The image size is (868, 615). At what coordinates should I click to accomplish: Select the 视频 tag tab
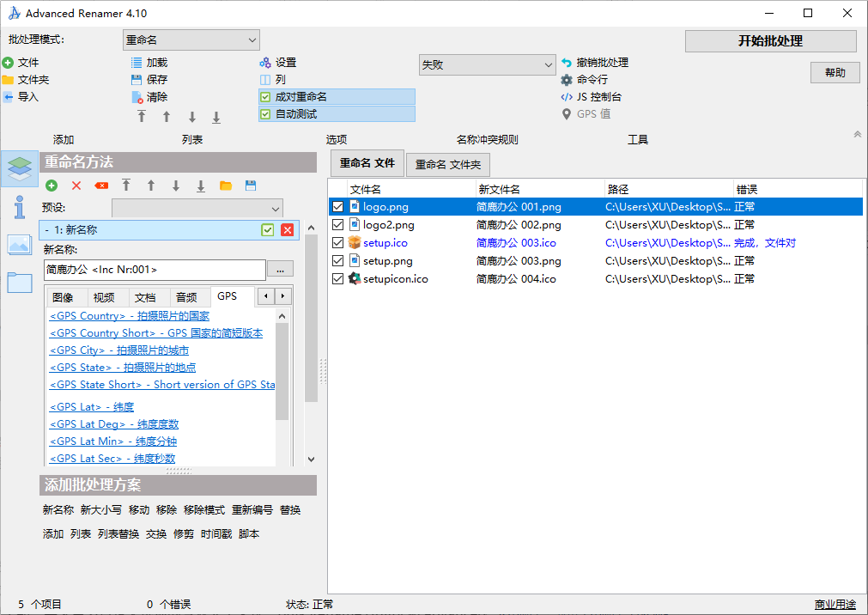104,297
